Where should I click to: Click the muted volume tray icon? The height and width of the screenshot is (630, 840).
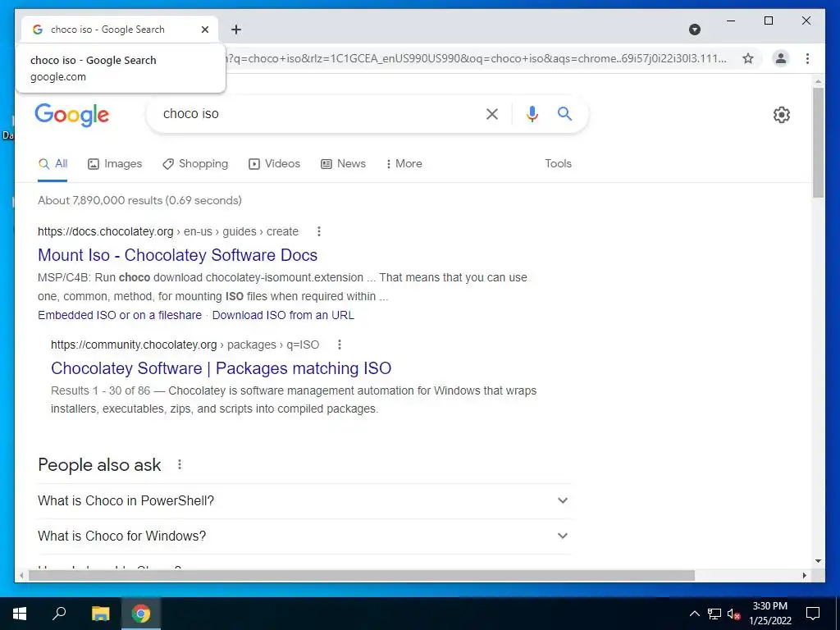(x=734, y=614)
